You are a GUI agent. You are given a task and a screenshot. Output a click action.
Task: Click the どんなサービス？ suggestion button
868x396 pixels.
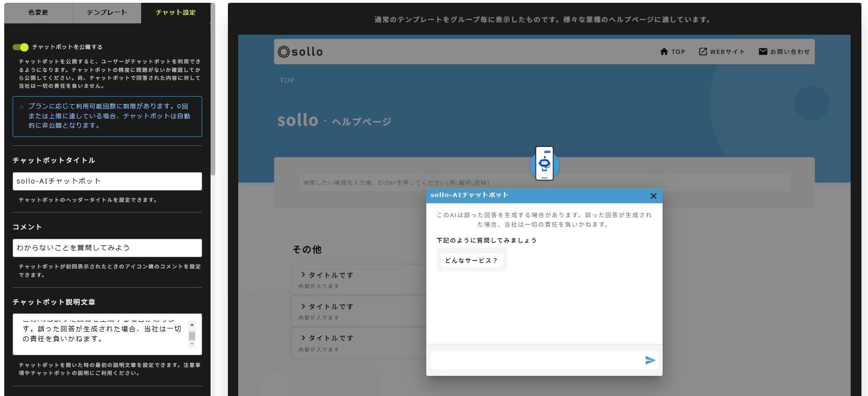471,260
